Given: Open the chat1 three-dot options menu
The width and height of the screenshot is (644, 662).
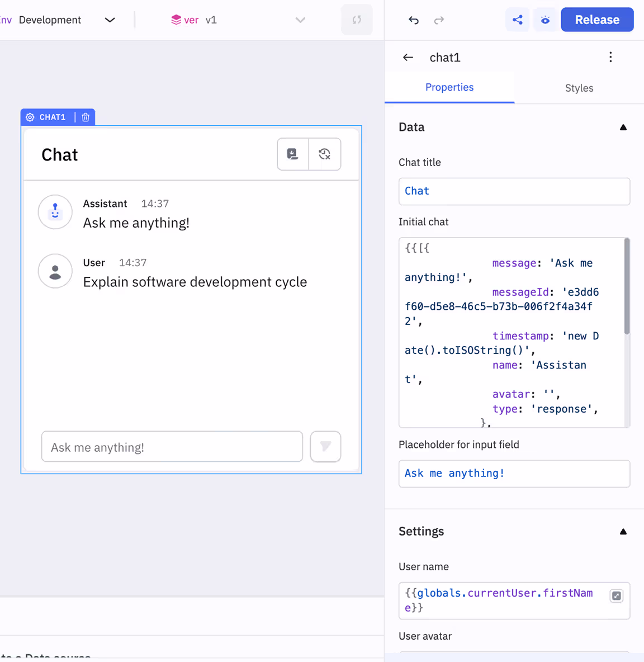Looking at the screenshot, I should [610, 57].
